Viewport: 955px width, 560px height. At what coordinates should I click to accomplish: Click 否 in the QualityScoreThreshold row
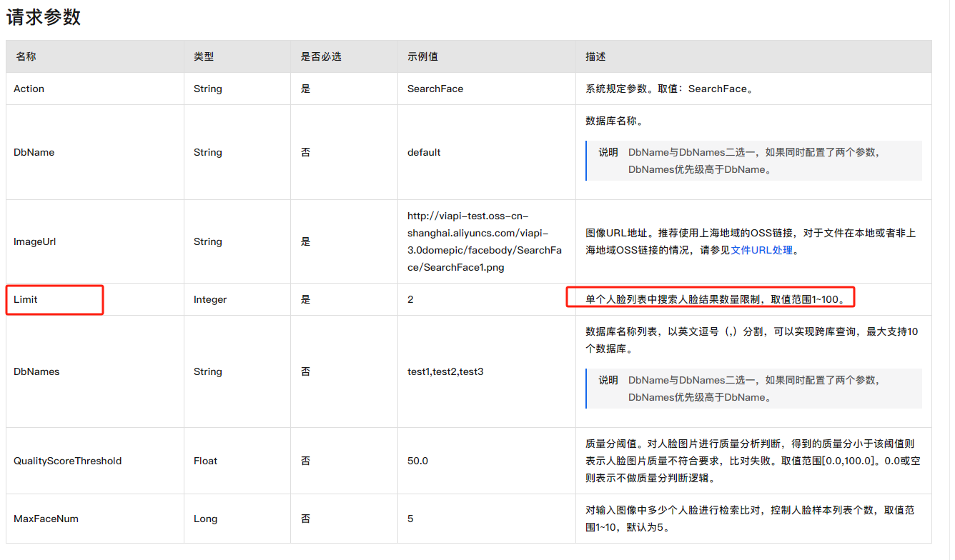[x=306, y=461]
